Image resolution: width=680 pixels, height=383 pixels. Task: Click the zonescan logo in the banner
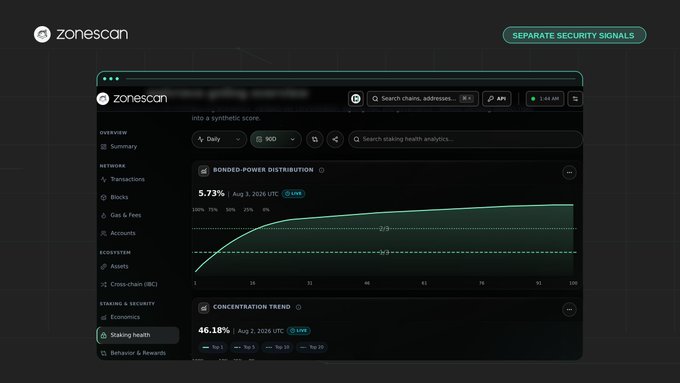81,34
